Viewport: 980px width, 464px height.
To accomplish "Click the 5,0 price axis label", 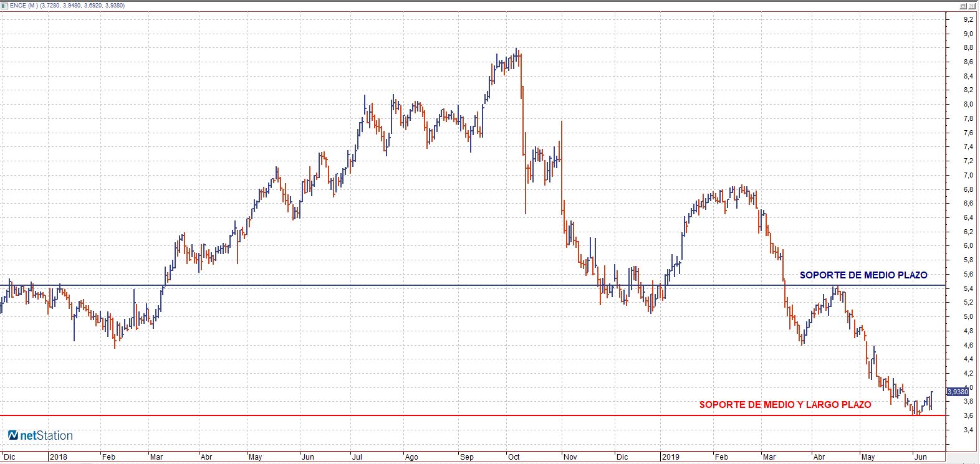I will click(x=968, y=316).
